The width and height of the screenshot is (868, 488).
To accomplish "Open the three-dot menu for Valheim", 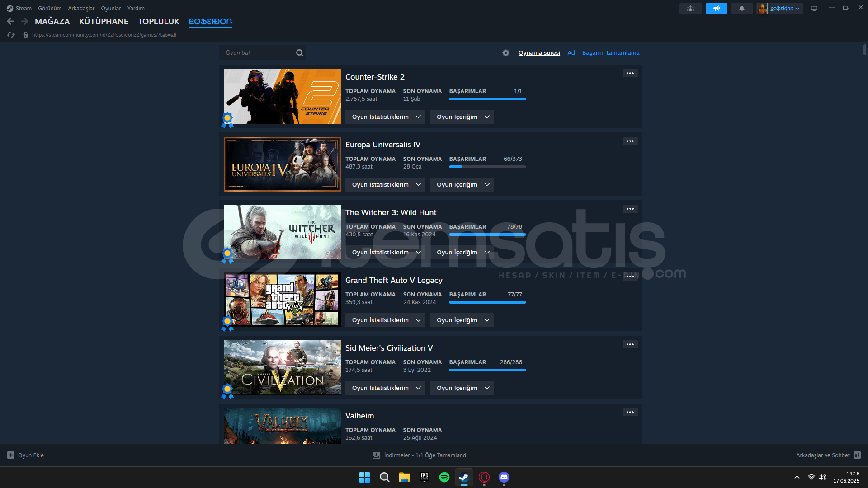I will click(630, 412).
